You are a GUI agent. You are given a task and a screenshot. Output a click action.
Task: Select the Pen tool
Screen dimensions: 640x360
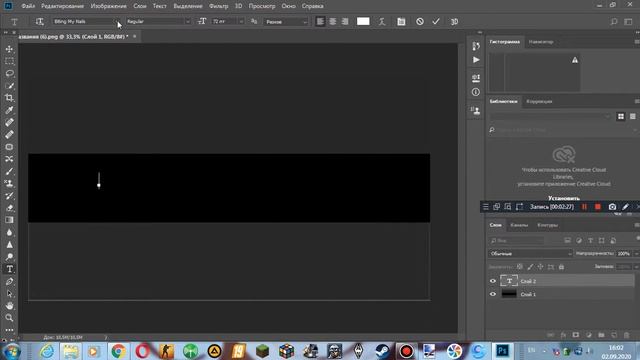(x=9, y=282)
